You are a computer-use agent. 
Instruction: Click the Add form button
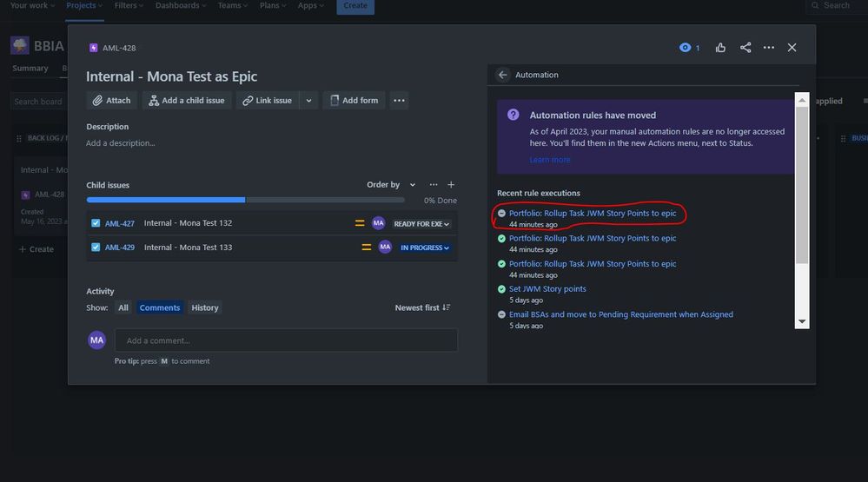(354, 100)
